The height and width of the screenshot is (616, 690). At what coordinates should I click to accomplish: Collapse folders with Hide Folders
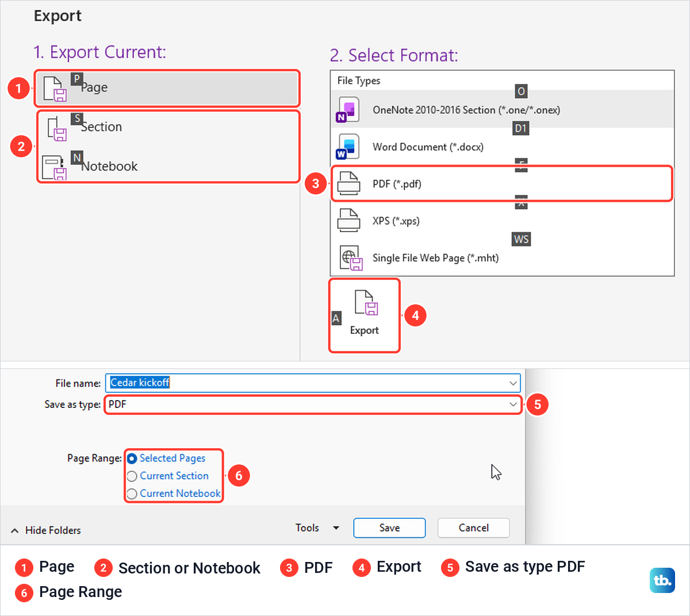46,530
